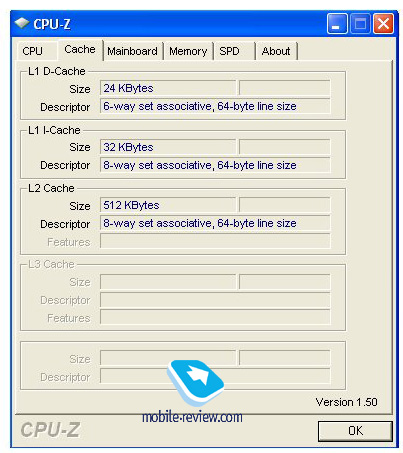Viewport: 403px width, 453px height.
Task: Click the disabled maximize button
Action: coord(360,24)
